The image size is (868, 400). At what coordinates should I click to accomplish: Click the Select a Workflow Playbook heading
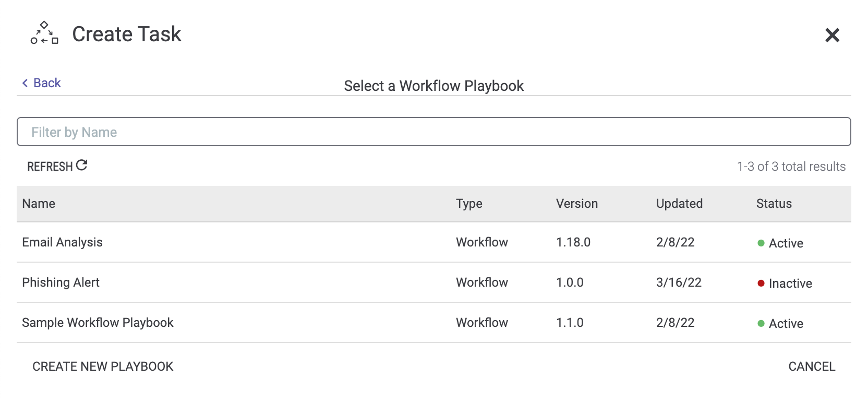coord(434,86)
